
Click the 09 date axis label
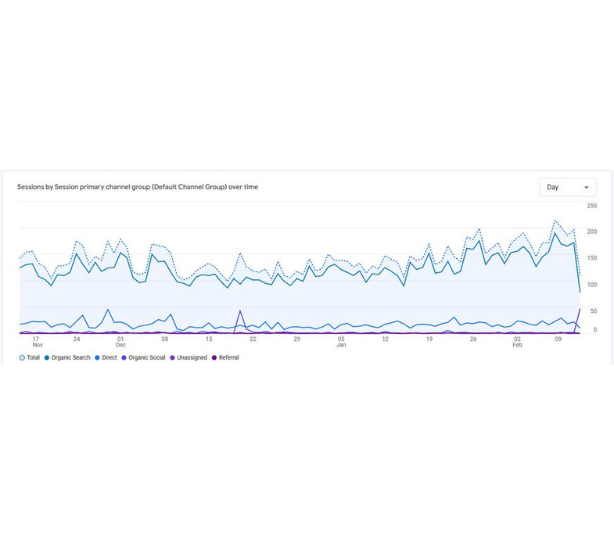click(559, 338)
